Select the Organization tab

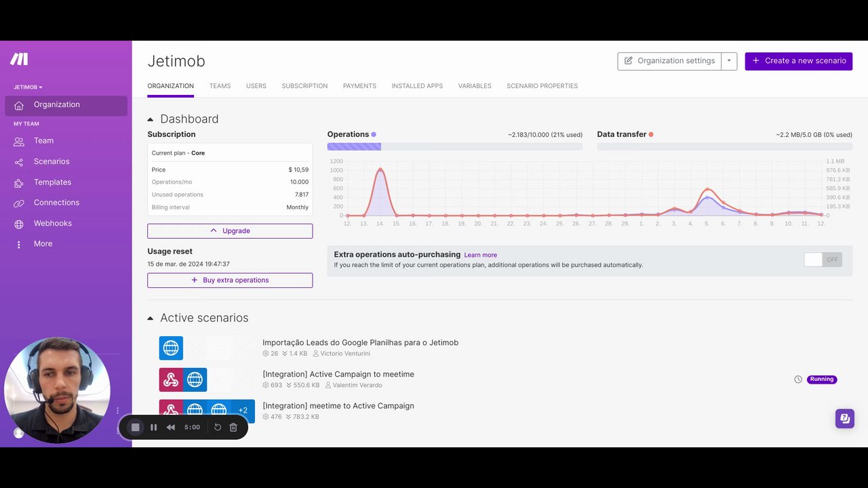[170, 86]
